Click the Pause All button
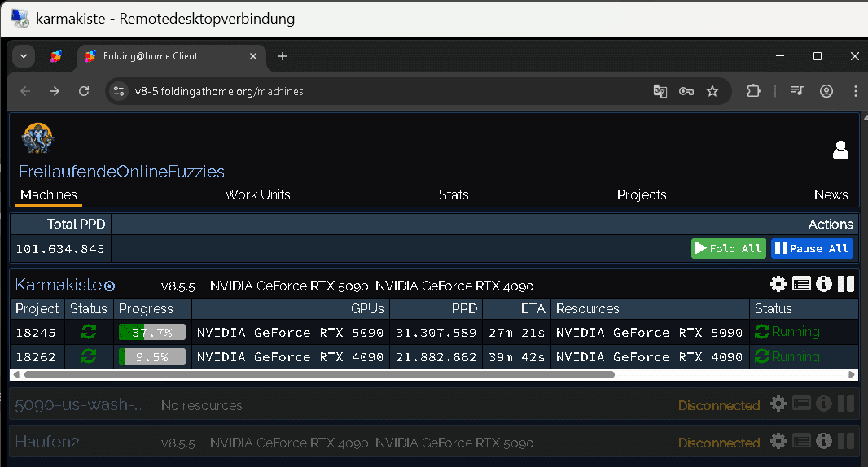 click(x=812, y=248)
